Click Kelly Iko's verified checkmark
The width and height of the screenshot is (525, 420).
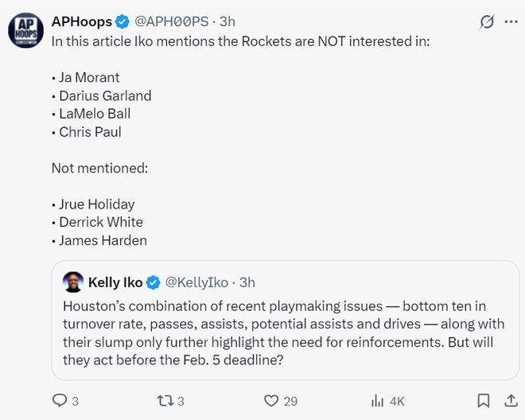[x=154, y=282]
